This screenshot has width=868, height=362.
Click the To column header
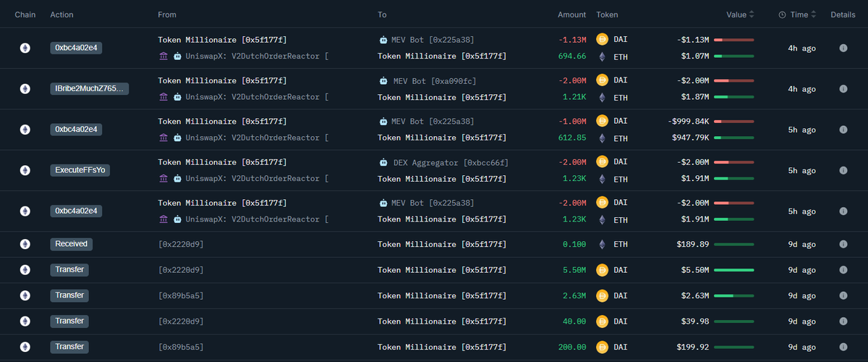click(x=382, y=14)
